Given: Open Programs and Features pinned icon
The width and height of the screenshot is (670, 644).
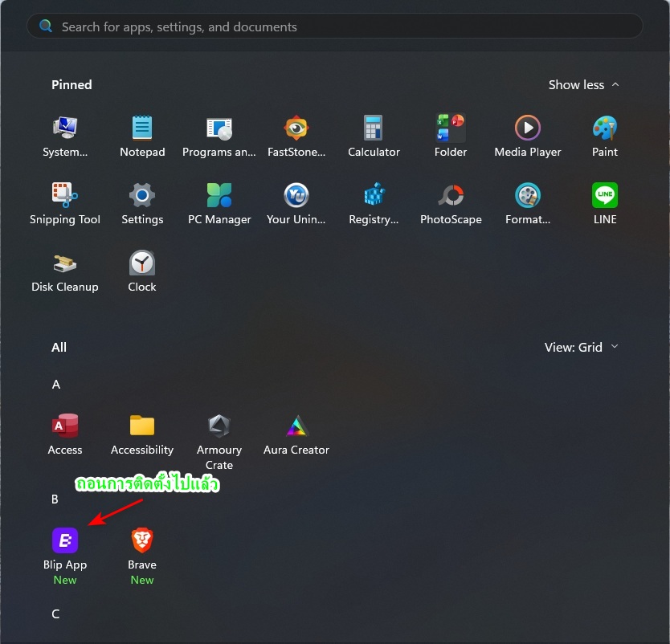Looking at the screenshot, I should (x=219, y=128).
